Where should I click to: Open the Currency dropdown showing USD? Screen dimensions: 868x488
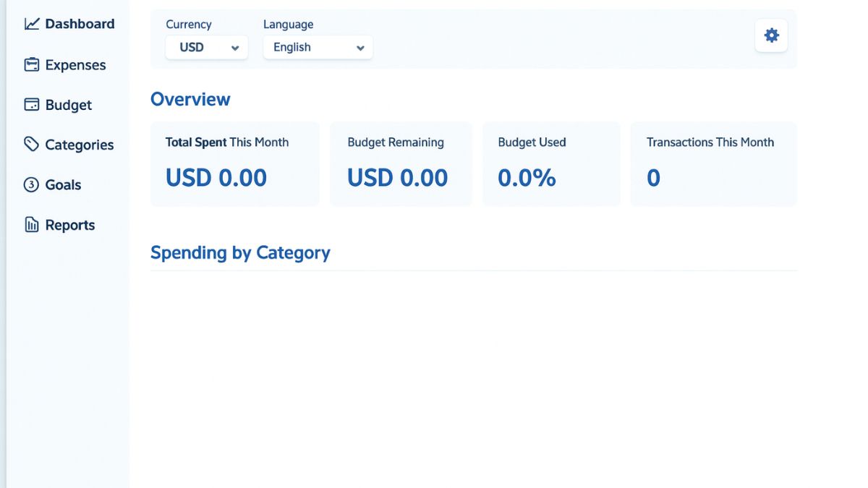(206, 47)
